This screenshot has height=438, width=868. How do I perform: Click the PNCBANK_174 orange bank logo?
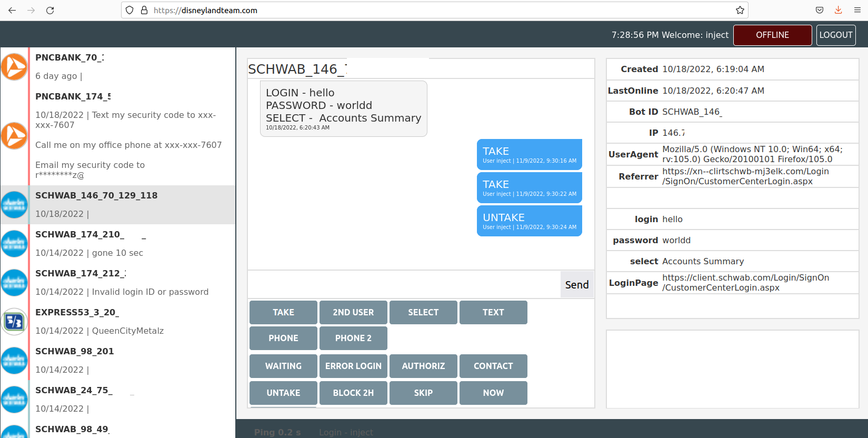(x=14, y=136)
